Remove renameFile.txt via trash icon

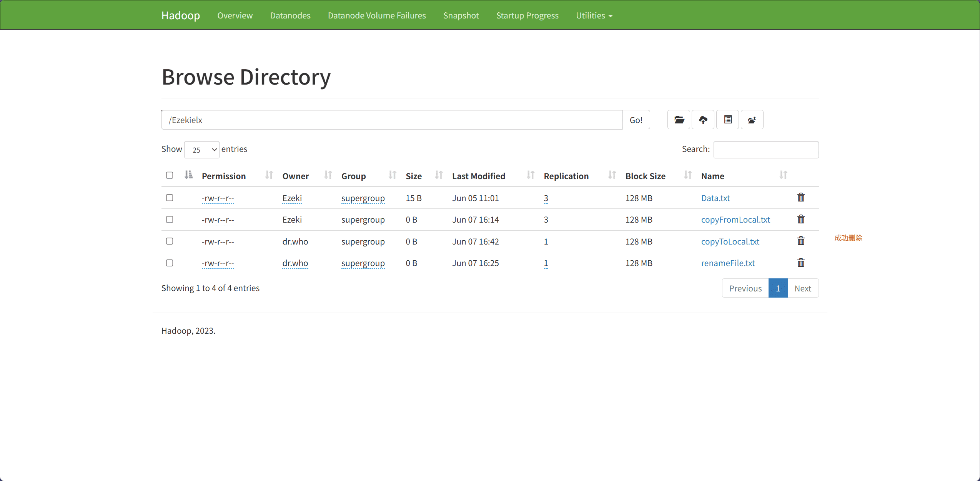click(801, 263)
